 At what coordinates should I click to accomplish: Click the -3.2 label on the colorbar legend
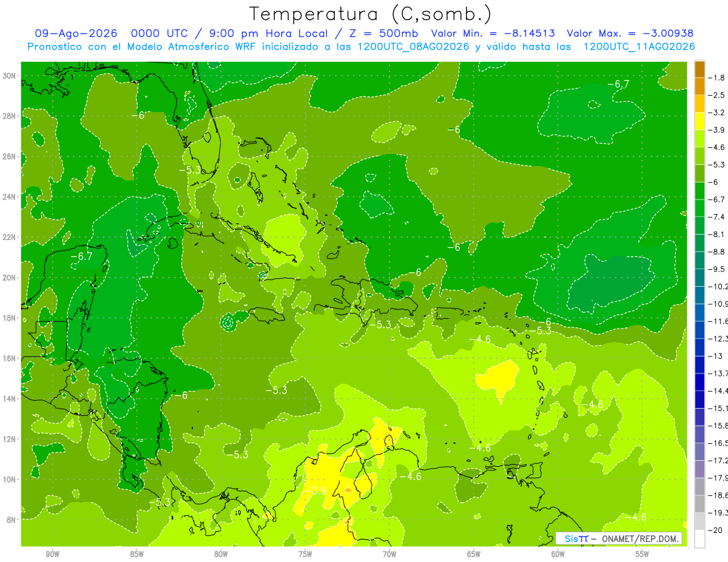(x=716, y=113)
